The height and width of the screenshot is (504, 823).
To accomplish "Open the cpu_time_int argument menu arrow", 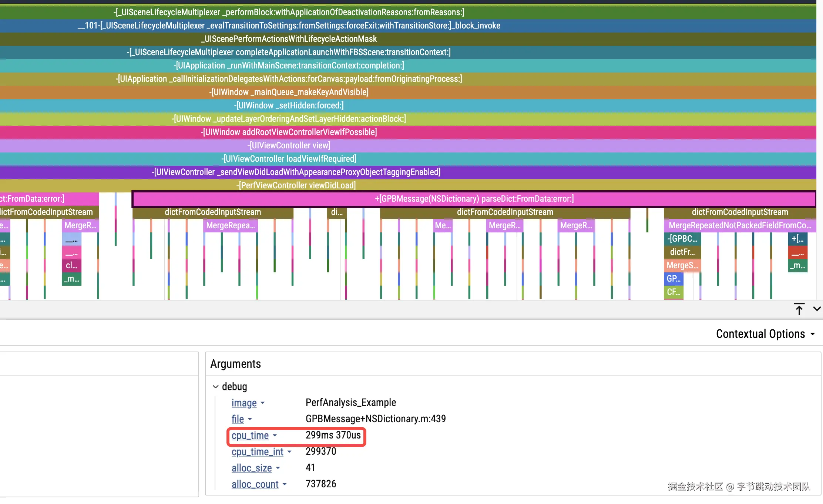I will [x=289, y=452].
